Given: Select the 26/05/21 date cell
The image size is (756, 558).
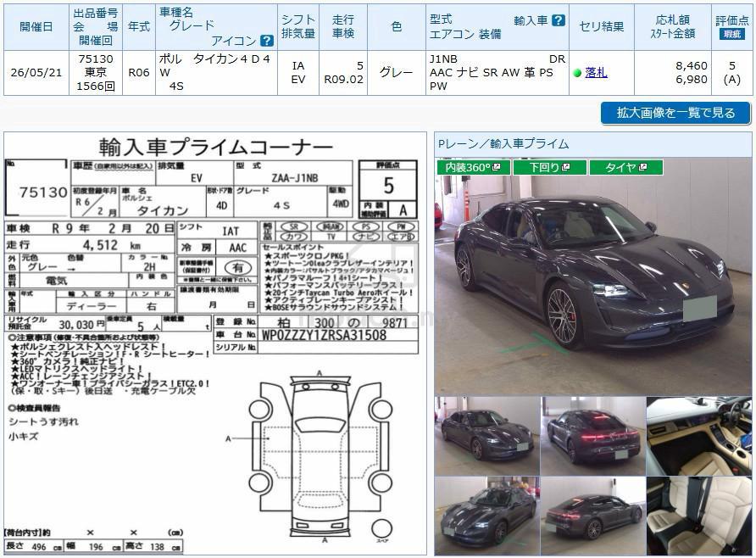Looking at the screenshot, I should 36,73.
